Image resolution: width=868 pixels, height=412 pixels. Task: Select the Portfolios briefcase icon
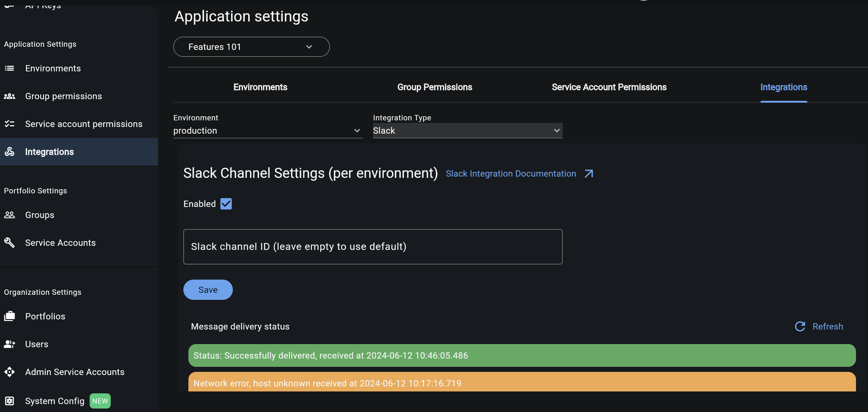(9, 316)
